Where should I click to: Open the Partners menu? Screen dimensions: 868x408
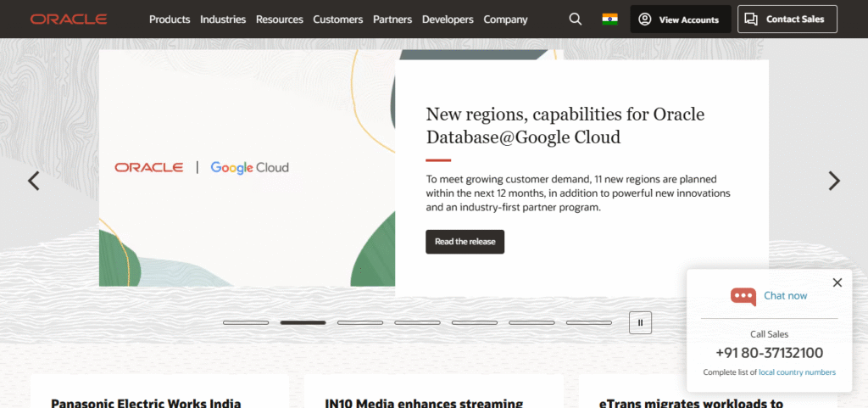tap(392, 20)
